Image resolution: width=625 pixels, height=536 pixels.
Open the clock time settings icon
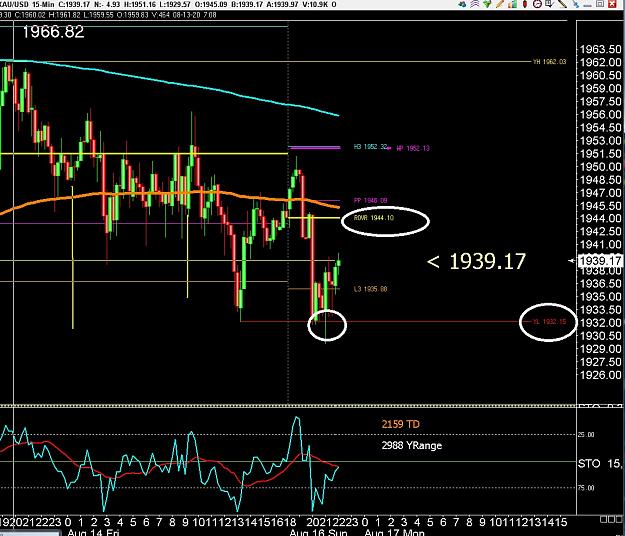[537, 4]
